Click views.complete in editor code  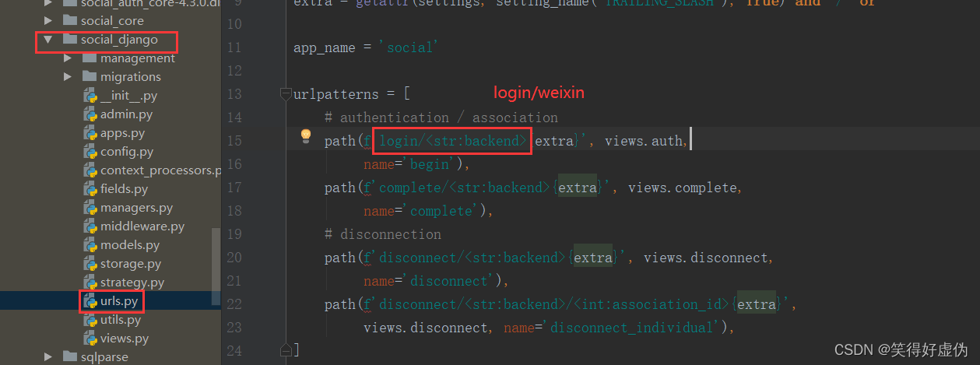683,188
